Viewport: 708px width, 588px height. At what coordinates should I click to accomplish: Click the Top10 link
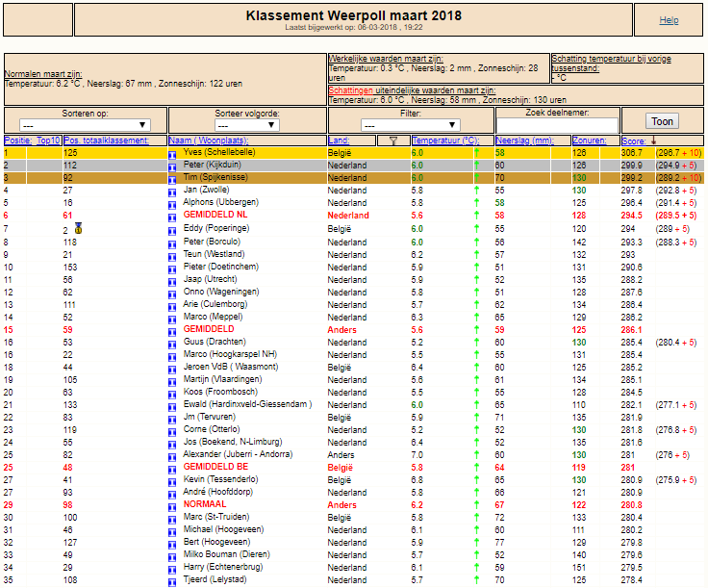48,141
